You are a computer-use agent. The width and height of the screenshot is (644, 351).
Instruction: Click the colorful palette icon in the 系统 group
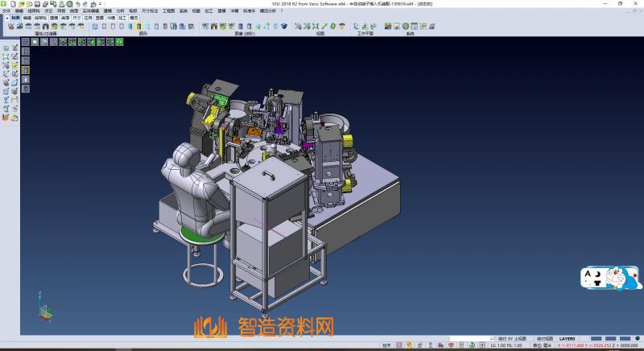click(388, 27)
